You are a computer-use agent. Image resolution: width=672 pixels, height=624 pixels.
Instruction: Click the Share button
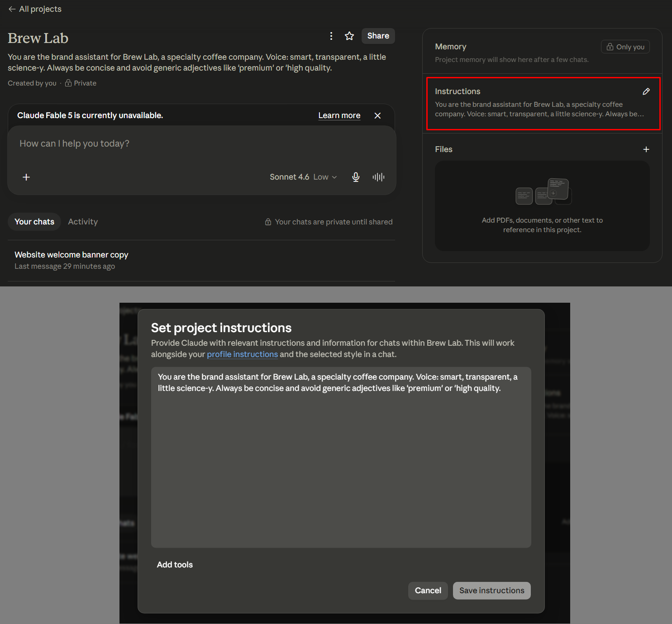tap(378, 36)
